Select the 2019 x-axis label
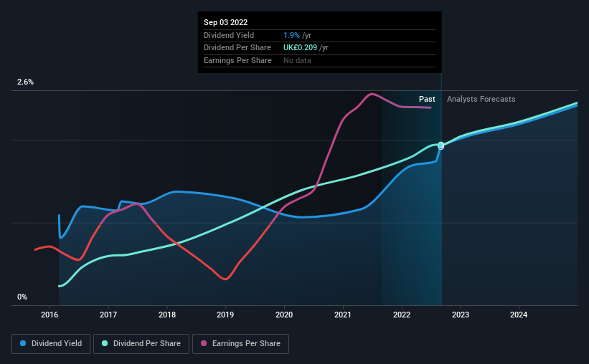589x364 pixels. (x=225, y=315)
